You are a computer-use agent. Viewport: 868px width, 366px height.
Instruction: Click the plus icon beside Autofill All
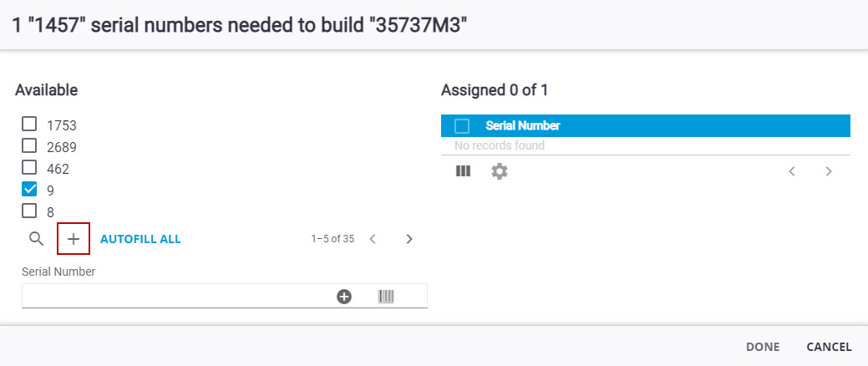(74, 239)
